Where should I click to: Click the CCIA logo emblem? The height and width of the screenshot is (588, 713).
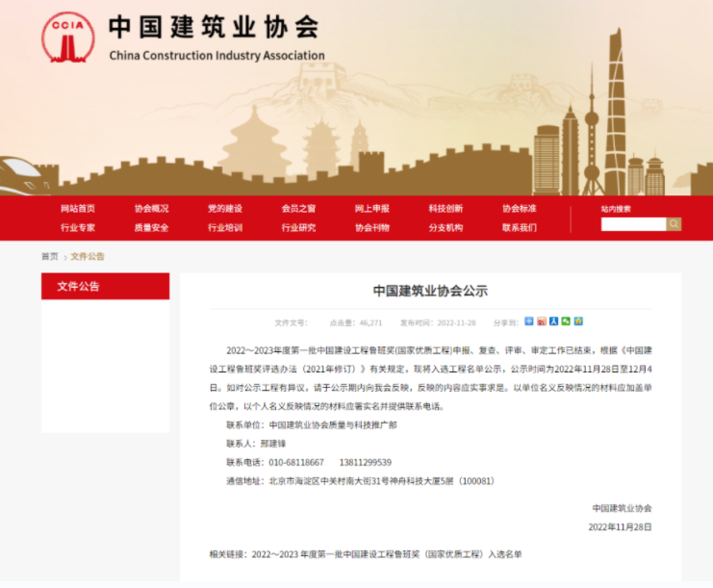coord(67,36)
